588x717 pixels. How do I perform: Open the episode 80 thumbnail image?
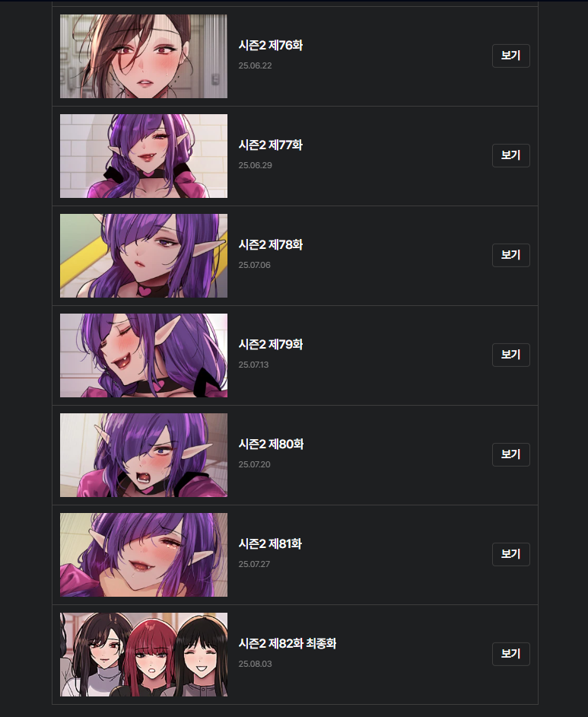[144, 455]
